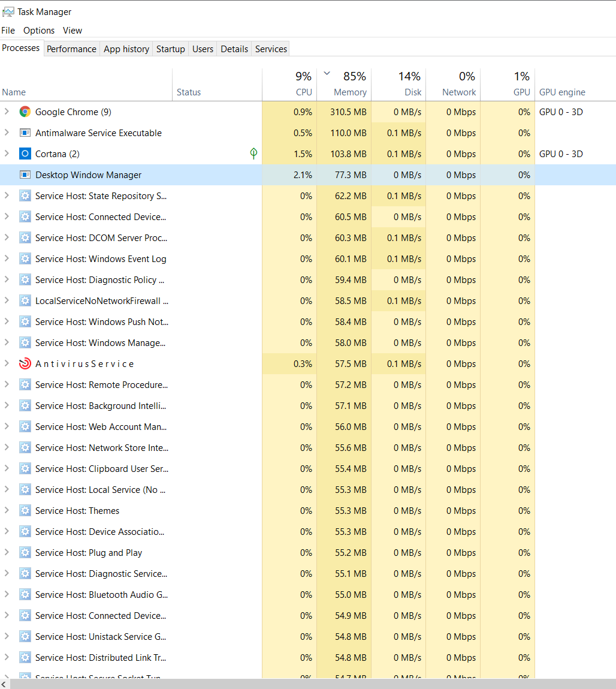Open the File menu

(x=8, y=31)
